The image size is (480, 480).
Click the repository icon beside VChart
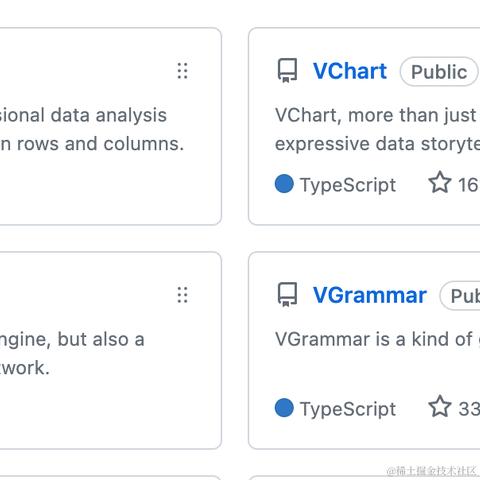(287, 71)
